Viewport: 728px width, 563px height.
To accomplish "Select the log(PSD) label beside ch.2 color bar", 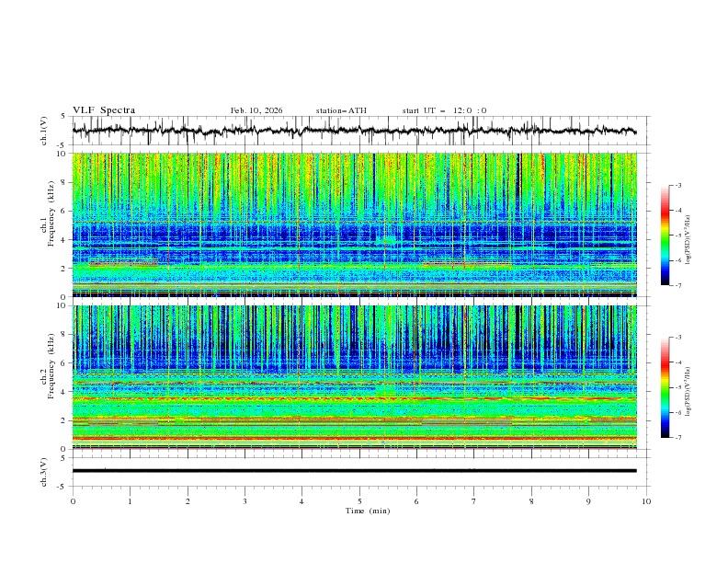I will coord(688,391).
